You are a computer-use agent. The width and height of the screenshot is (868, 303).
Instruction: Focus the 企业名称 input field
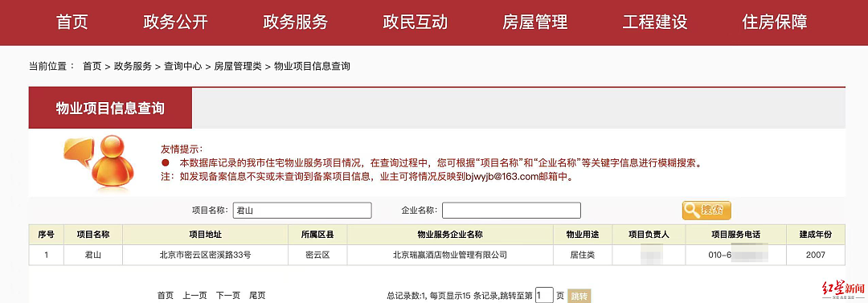[x=511, y=211]
